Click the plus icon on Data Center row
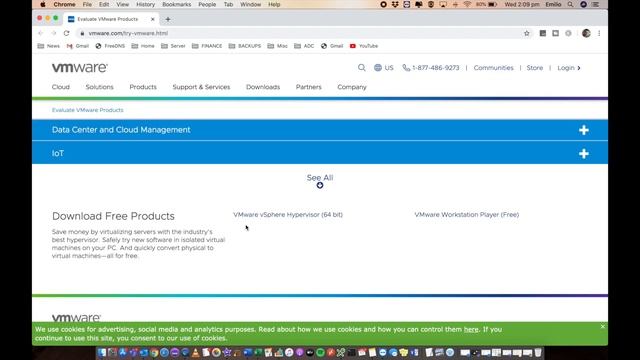The image size is (640, 360). 584,130
